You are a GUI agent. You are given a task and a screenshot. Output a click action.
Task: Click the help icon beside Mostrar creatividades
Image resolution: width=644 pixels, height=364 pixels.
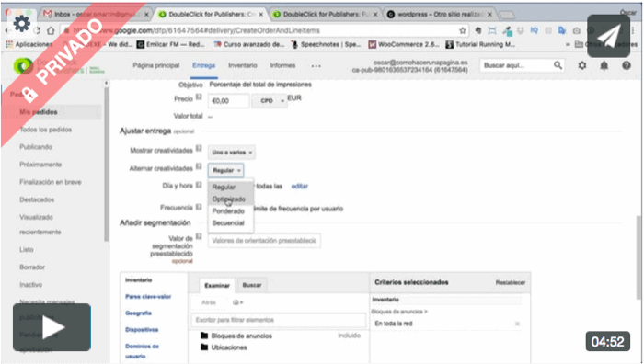(199, 148)
